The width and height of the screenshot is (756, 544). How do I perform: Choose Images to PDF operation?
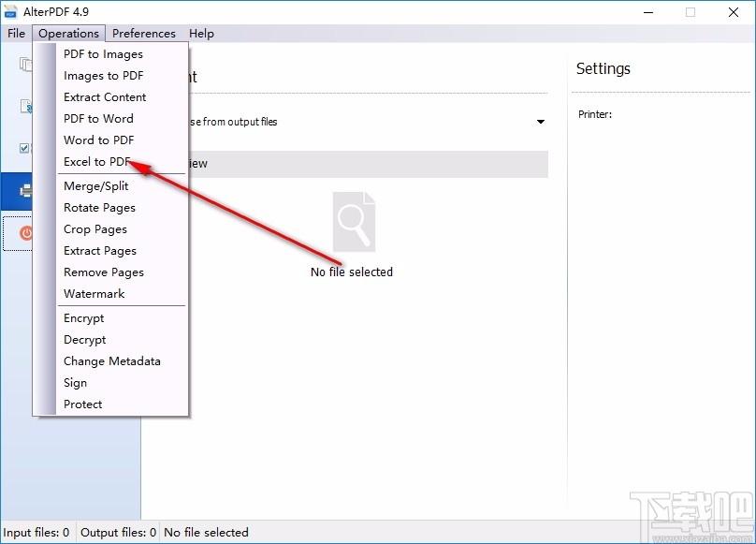click(103, 76)
